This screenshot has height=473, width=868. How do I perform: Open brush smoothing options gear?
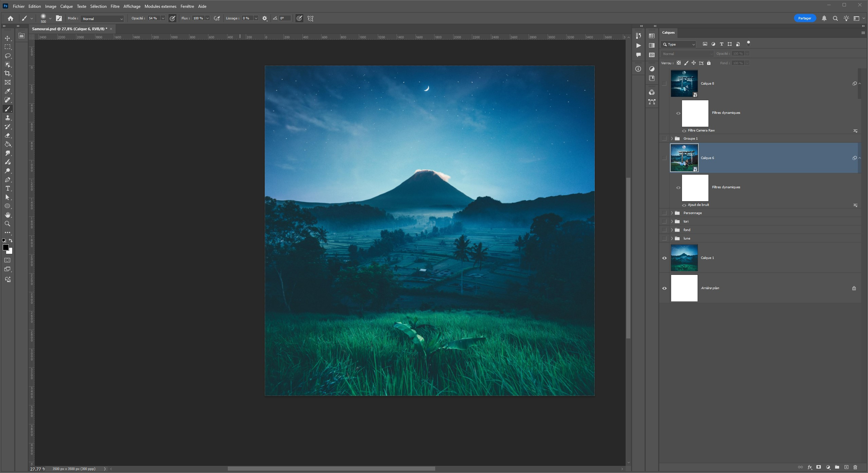click(265, 18)
